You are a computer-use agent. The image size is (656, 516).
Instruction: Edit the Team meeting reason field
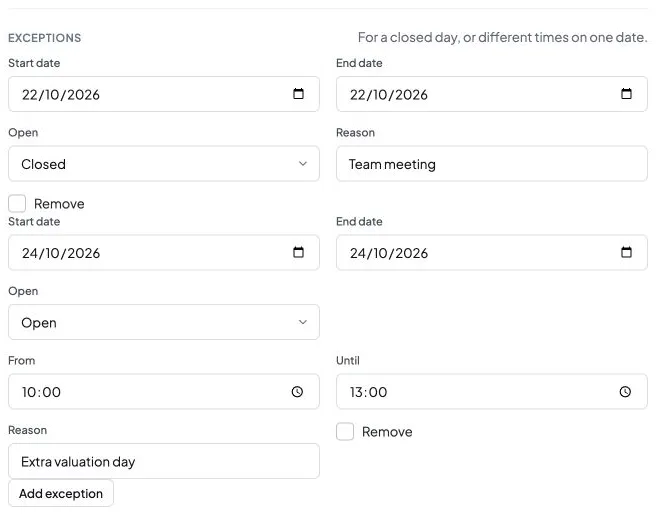(x=492, y=164)
